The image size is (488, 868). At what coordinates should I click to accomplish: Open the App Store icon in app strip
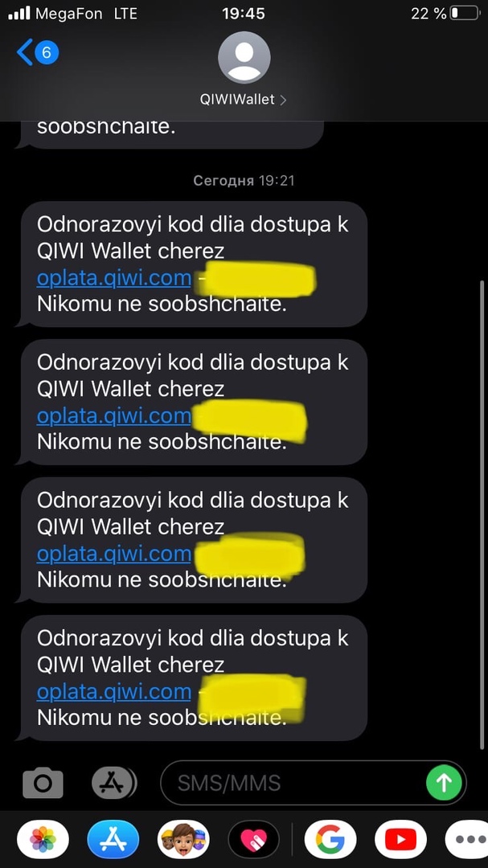(113, 839)
